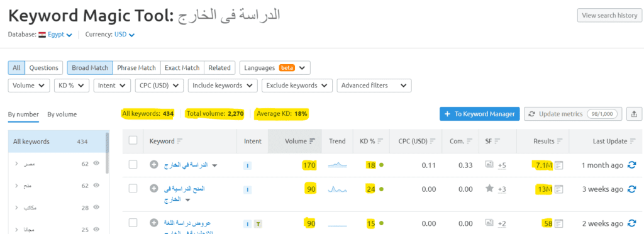Switch to the Questions tab
The image size is (644, 234).
(43, 68)
